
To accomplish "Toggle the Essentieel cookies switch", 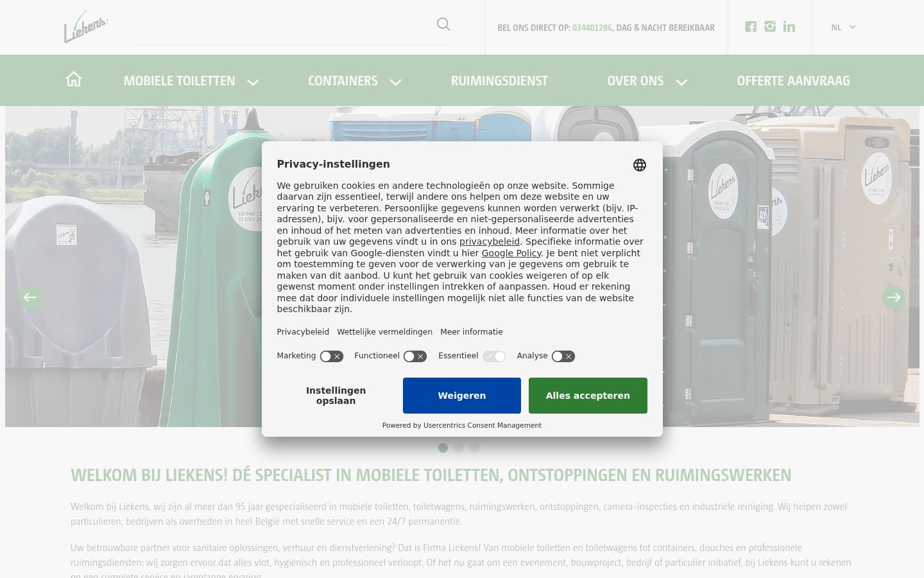I will tap(494, 356).
